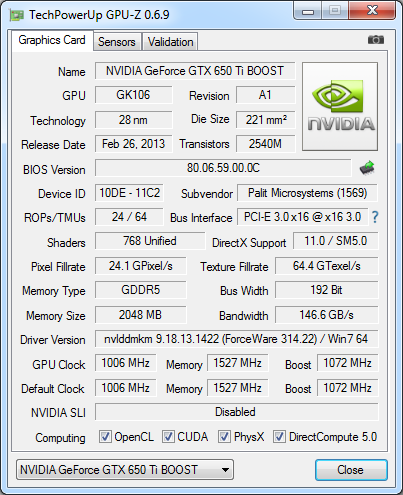Click the Pixel Fillrate value 24.1 GPixel/s
Screen dimensions: 403x495
tap(141, 266)
